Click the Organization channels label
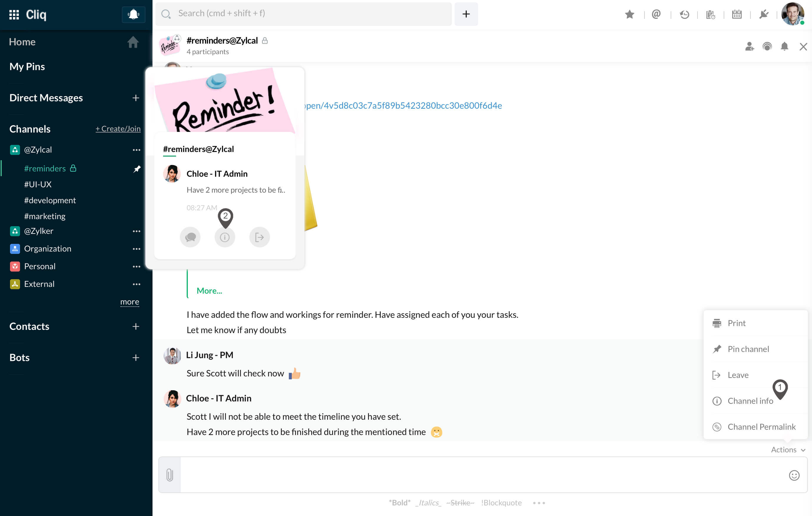This screenshot has height=516, width=812. (x=47, y=249)
